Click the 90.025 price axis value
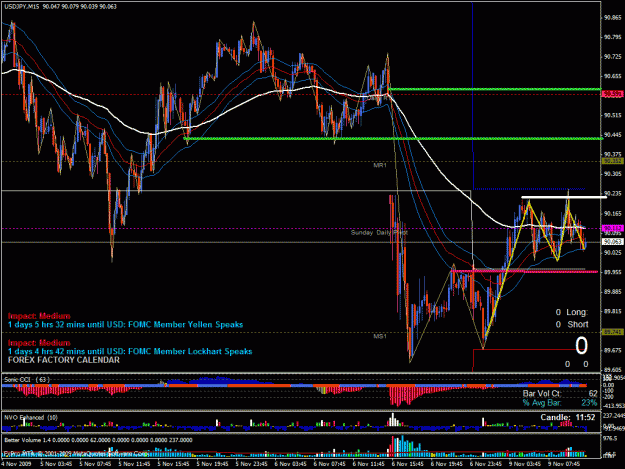 (612, 252)
